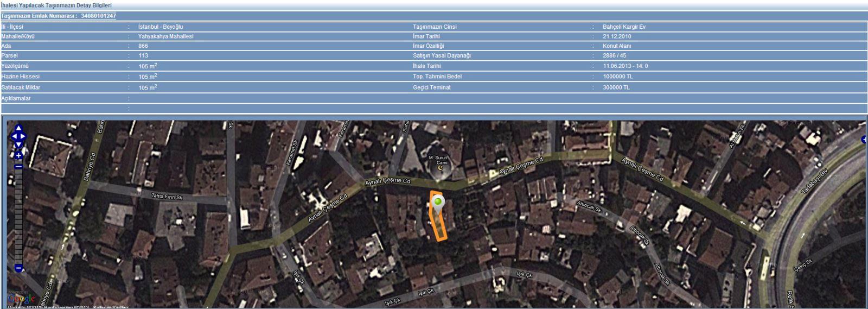This screenshot has height=309, width=868.
Task: Select the İstanbul - Beyoğlu value
Action: 161,27
